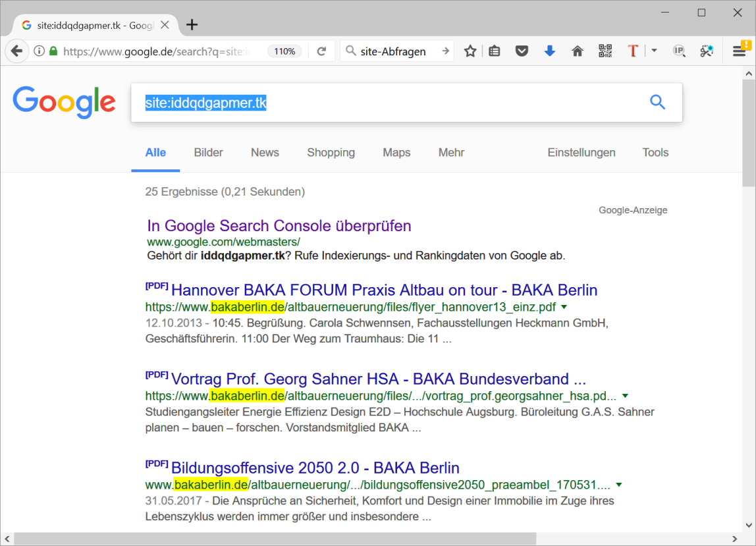
Task: Click the red T extension icon
Action: click(x=633, y=51)
